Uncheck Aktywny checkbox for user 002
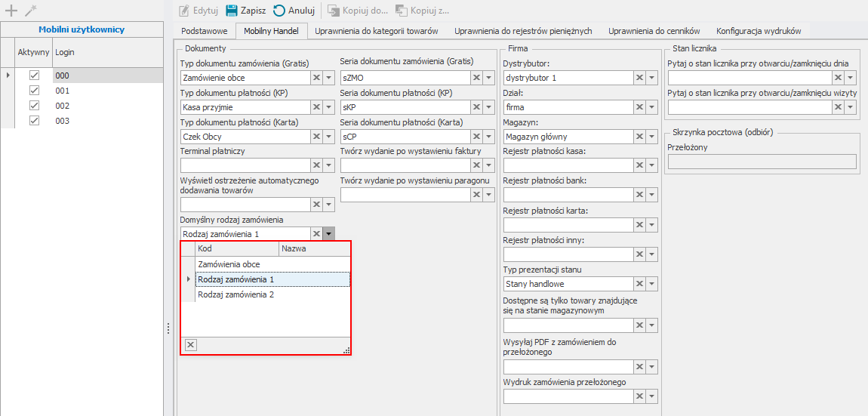 [x=33, y=106]
